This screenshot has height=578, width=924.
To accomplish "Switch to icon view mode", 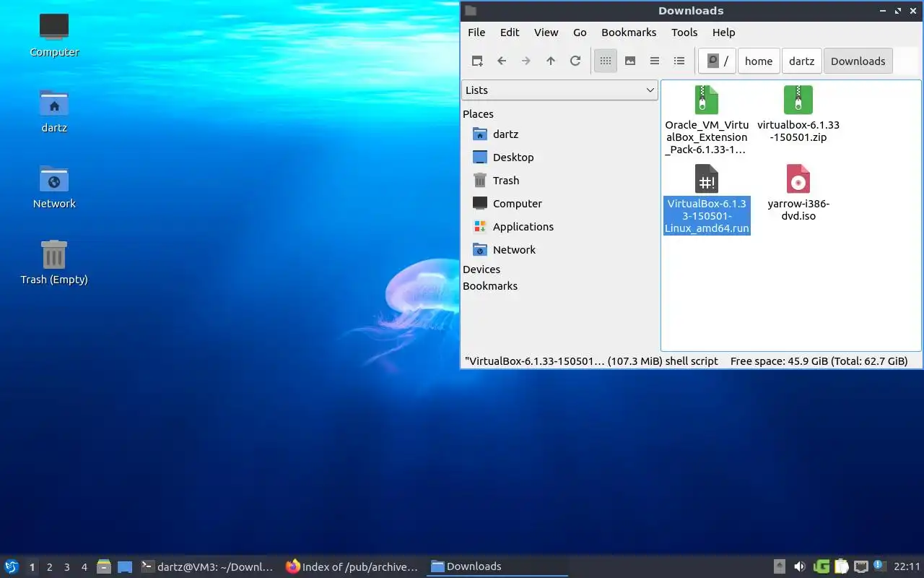I will (x=606, y=61).
